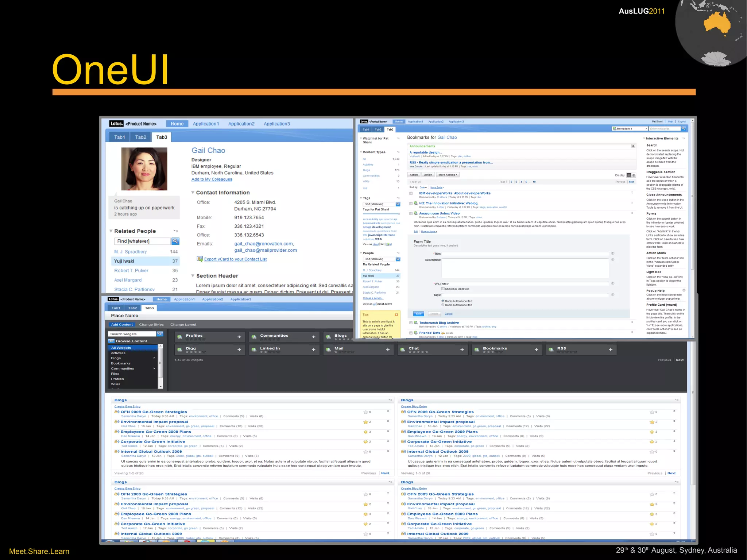Click Export vCard icon
This screenshot has width=747, height=560.
tap(200, 259)
